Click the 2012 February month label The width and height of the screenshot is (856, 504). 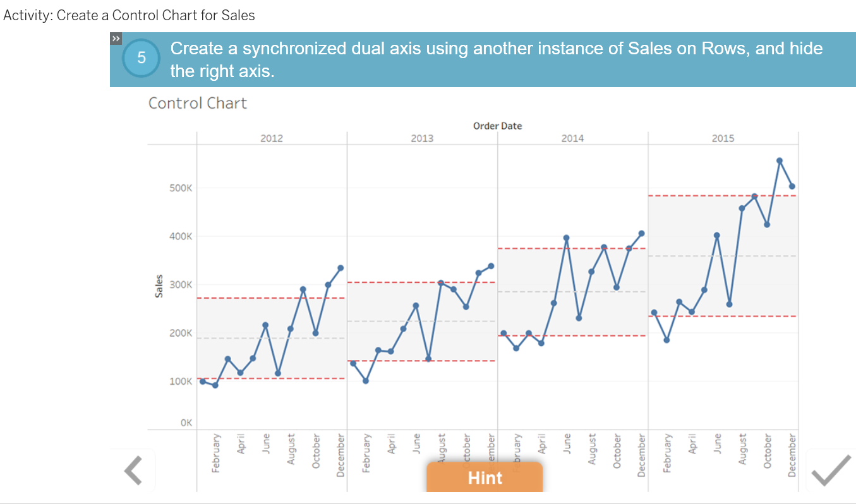point(216,453)
